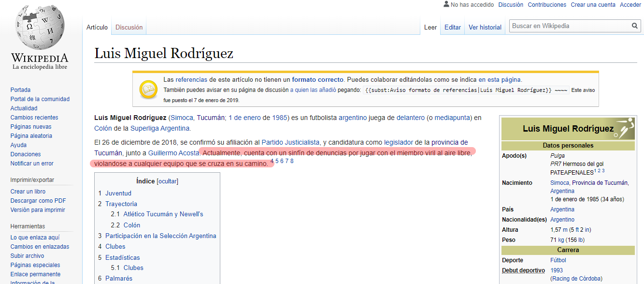Jump to section 2 Trayectoria
Screen dimensions: 644x284
click(x=121, y=204)
